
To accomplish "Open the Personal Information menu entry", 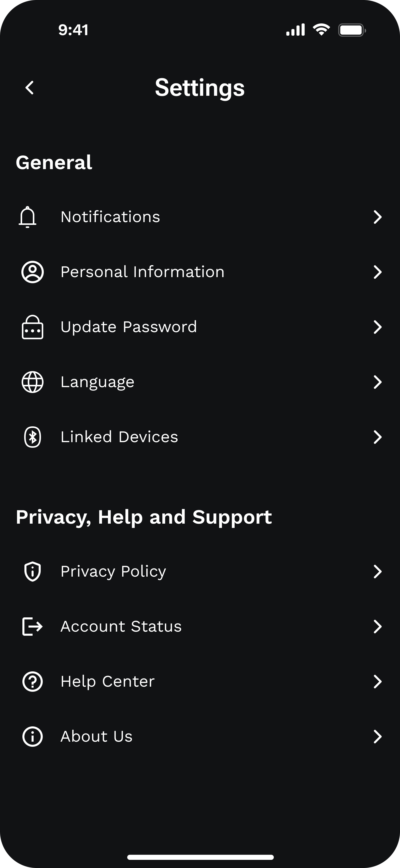I will coord(142,272).
